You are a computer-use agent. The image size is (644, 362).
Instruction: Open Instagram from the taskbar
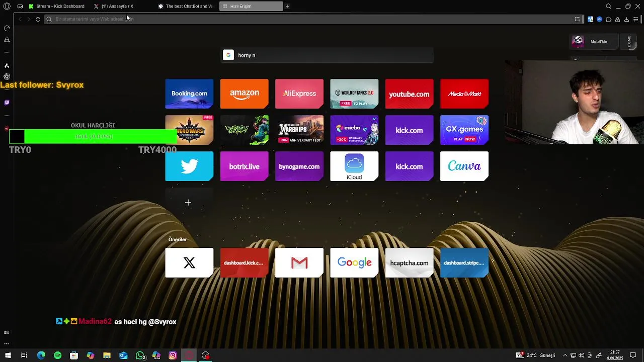(173, 355)
